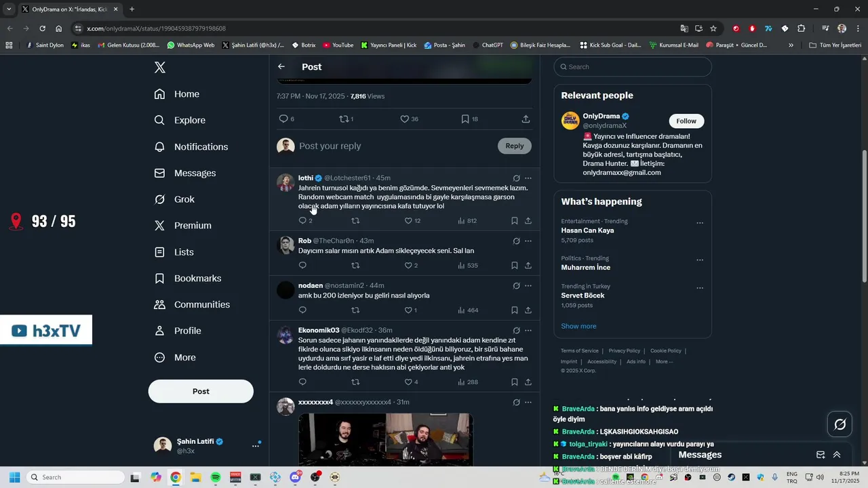Bookmark lothi's reply

(515, 221)
